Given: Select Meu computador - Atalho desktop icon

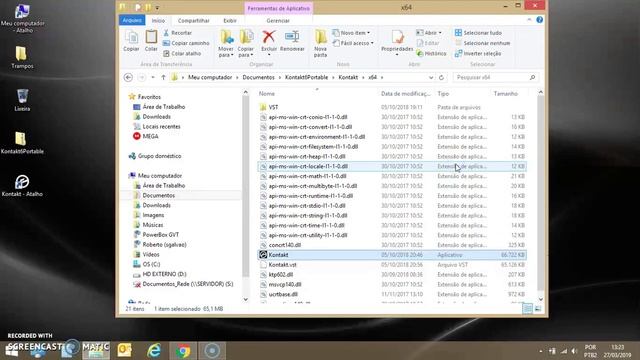Looking at the screenshot, I should click(x=22, y=18).
